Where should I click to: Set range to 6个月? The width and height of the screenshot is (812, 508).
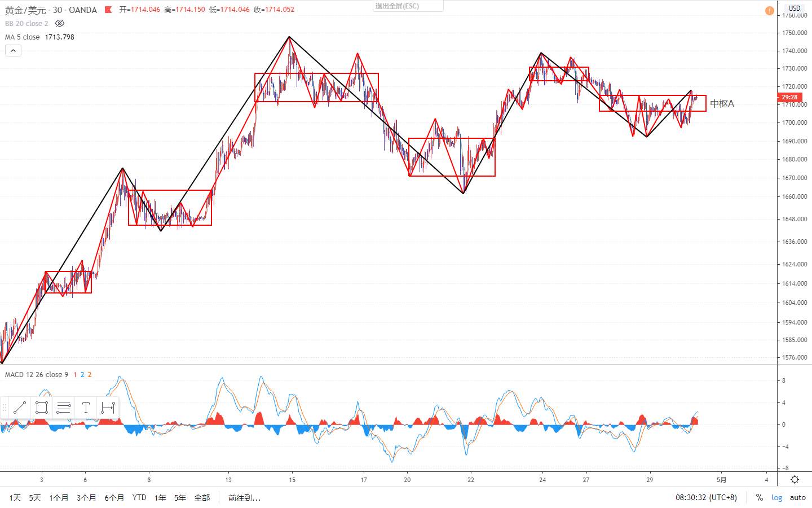pos(114,497)
